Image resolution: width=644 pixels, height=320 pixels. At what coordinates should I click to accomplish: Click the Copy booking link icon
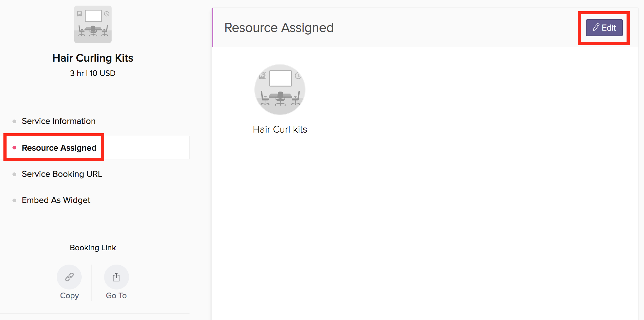pos(69,277)
